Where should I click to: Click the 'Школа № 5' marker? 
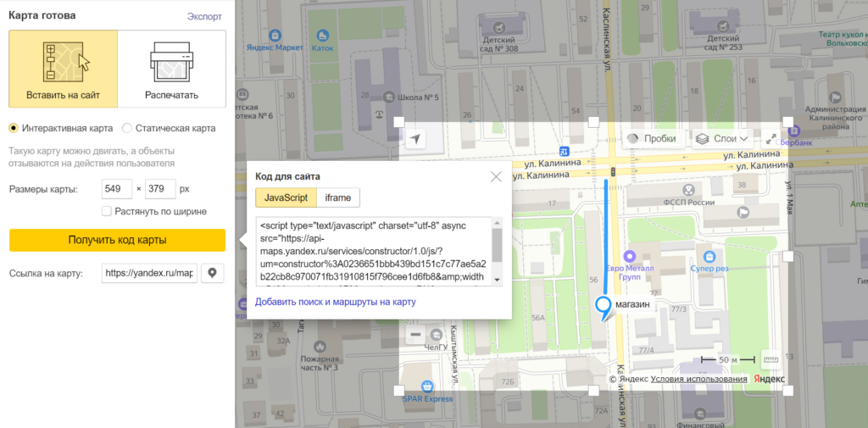click(388, 97)
